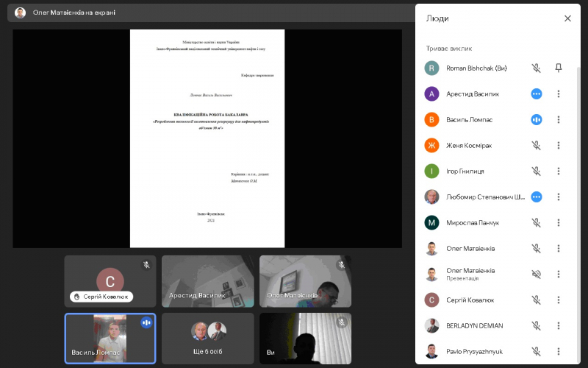Select the Василь Ломпас video tile

click(110, 339)
